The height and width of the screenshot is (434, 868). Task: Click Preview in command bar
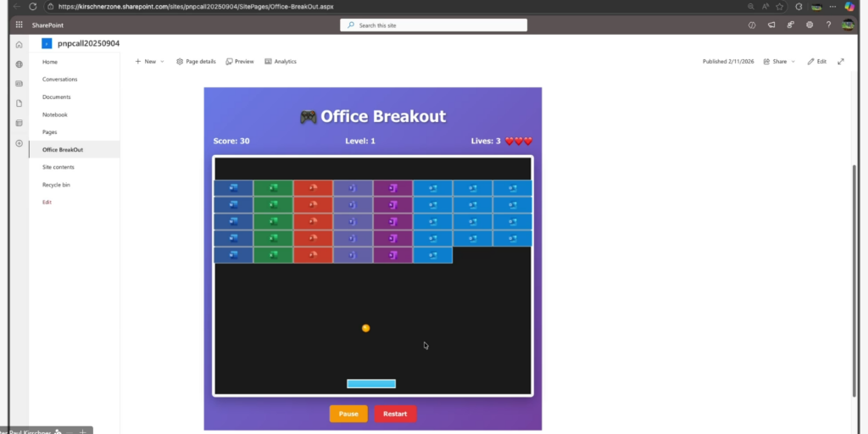tap(240, 61)
